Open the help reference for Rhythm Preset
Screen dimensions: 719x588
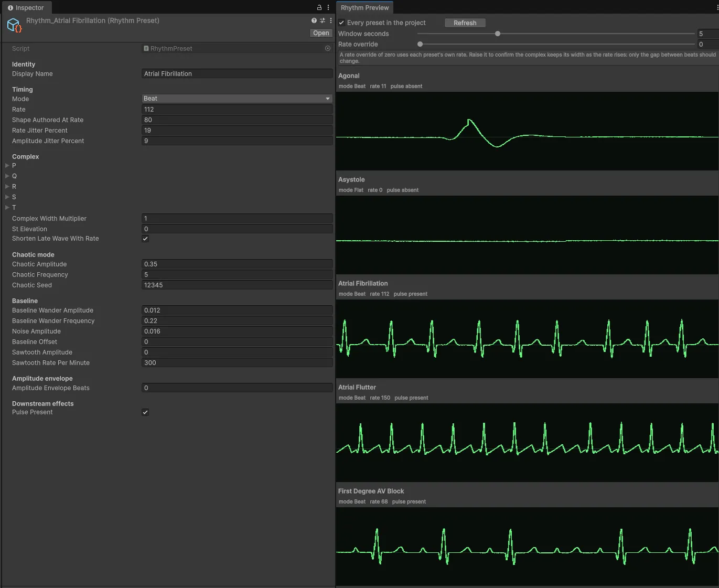click(314, 20)
